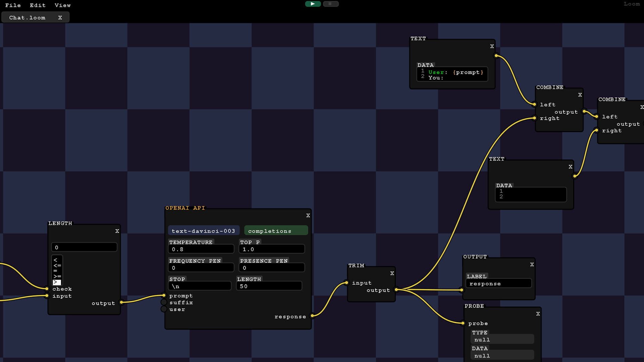Click output port of the empty TEXT node
Viewport: 644px width, 362px height.
575,176
